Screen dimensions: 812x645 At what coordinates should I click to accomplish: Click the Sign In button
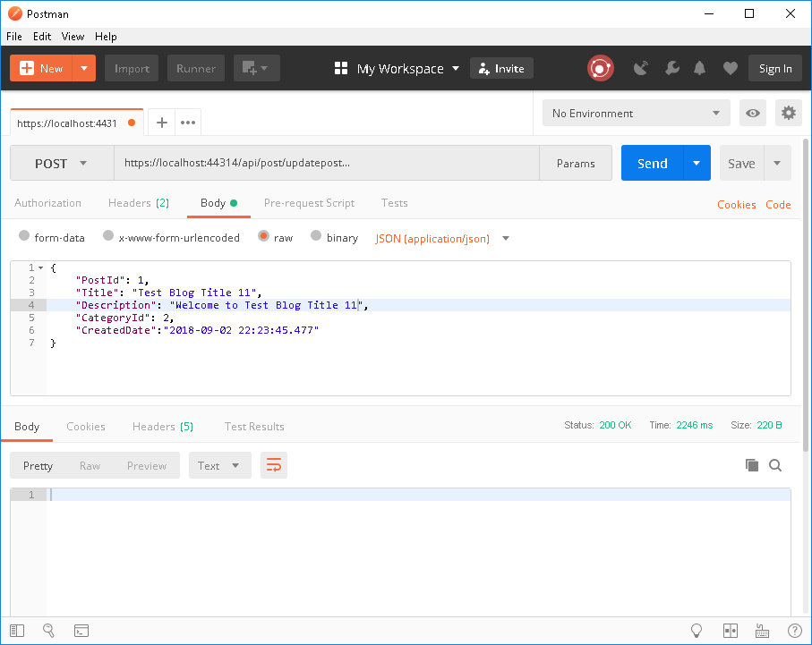774,68
